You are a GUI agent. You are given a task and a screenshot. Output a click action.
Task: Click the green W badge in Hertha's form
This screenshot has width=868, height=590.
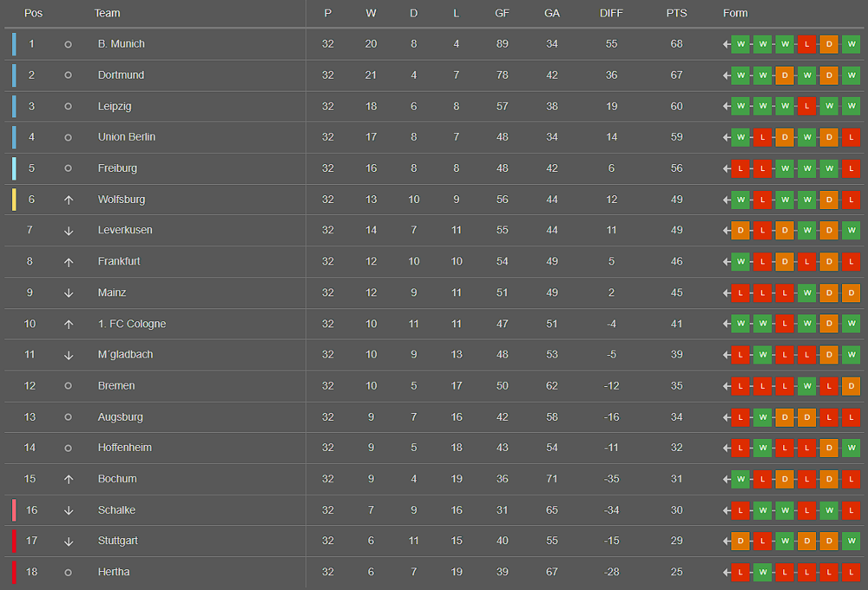click(763, 572)
